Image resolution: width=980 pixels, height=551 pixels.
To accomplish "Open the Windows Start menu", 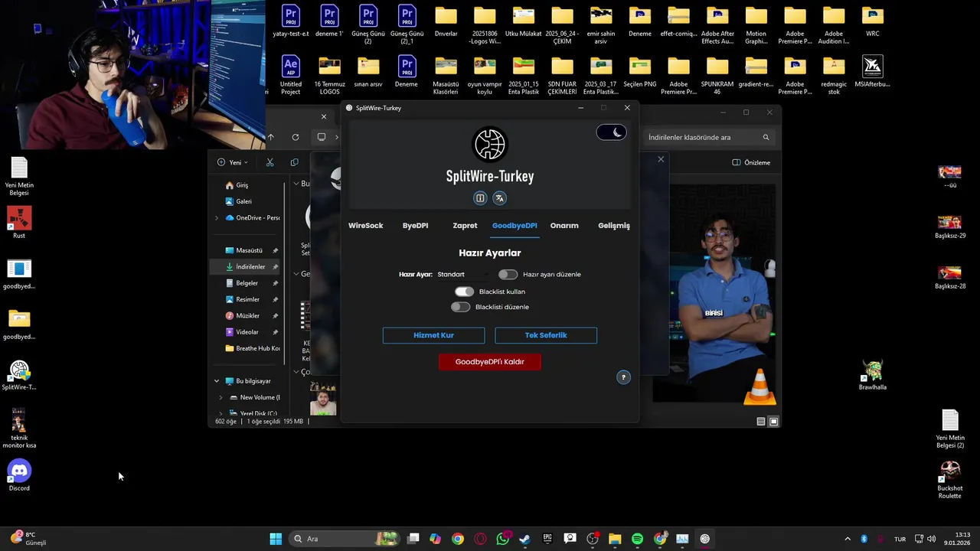I will [x=276, y=539].
